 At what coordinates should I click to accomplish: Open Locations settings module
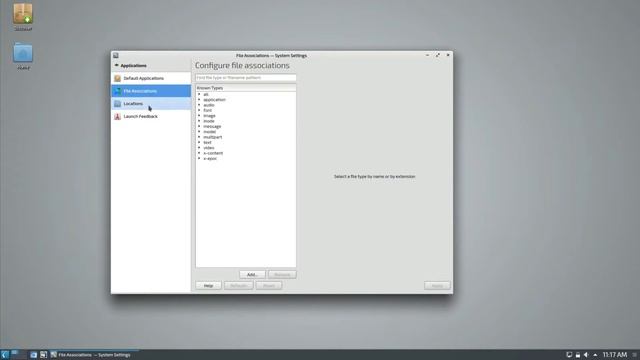coord(151,104)
